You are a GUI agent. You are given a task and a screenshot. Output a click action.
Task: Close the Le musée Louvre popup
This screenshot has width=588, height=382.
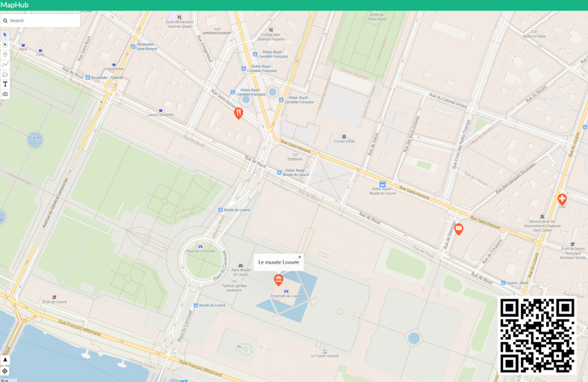point(300,257)
